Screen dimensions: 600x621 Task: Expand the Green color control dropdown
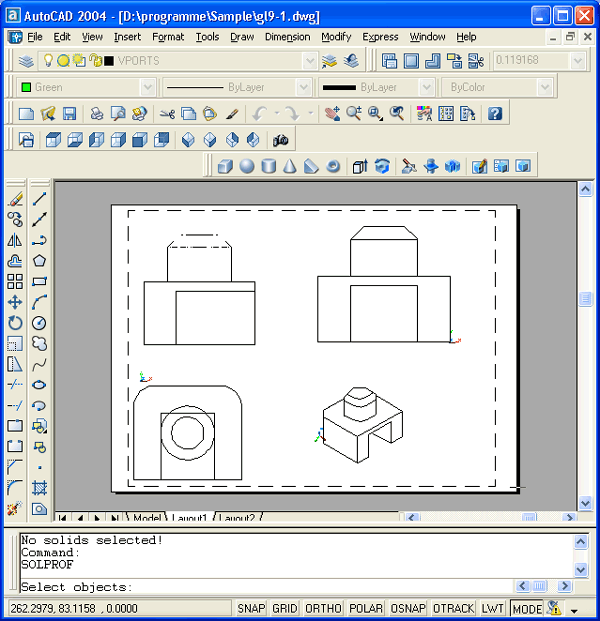click(x=148, y=88)
